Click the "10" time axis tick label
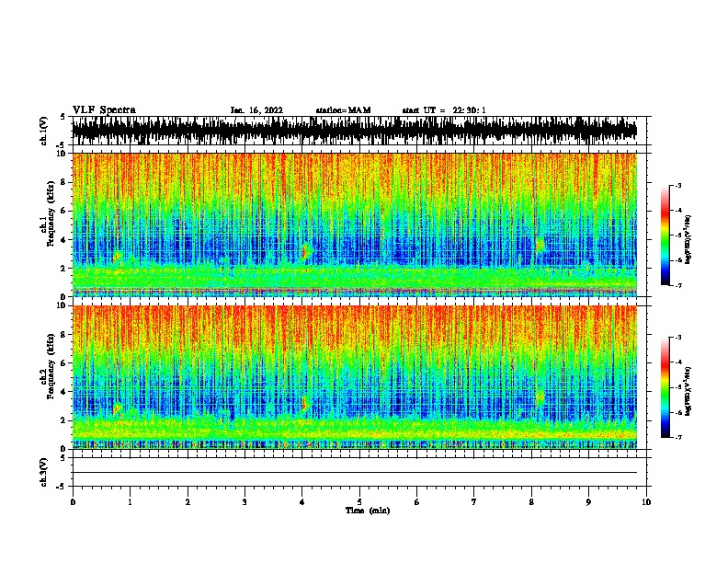Image resolution: width=728 pixels, height=563 pixels. 646,502
